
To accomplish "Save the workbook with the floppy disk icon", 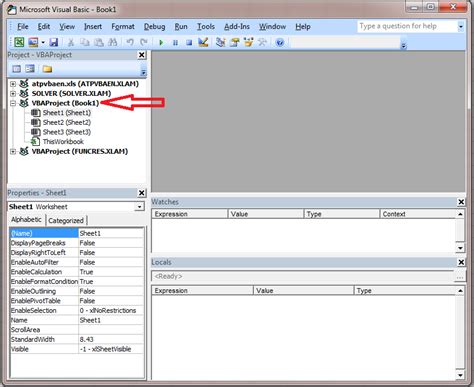I will [54, 42].
